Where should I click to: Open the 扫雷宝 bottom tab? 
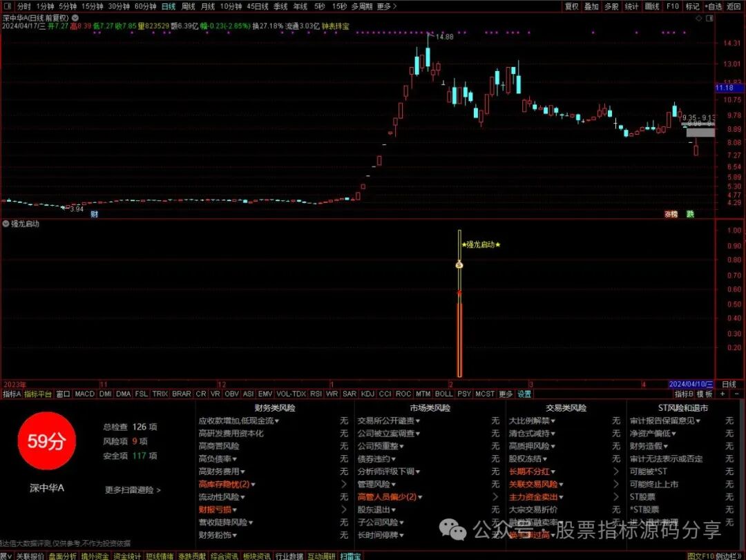click(x=351, y=556)
